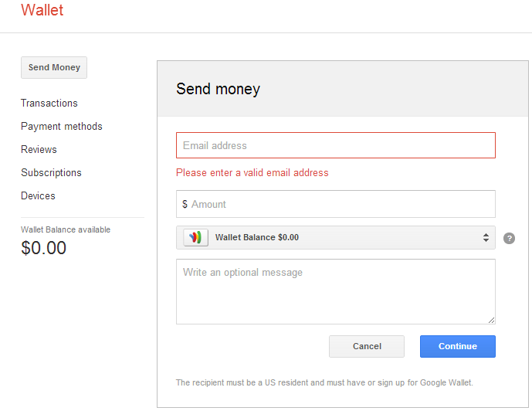Click the optional message text area

[x=335, y=291]
